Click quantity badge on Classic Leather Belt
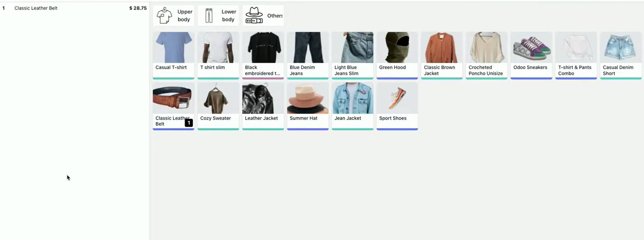The height and width of the screenshot is (240, 644). click(189, 123)
